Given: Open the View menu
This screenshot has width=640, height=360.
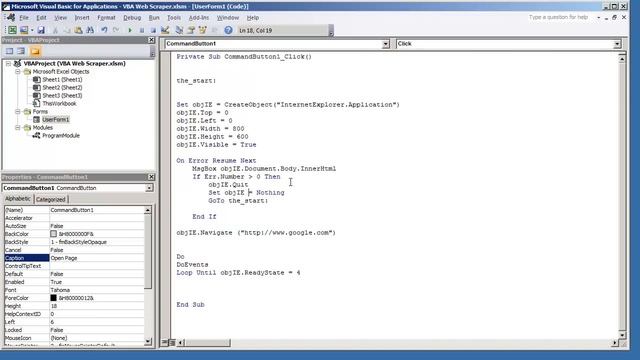Looking at the screenshot, I should (x=60, y=18).
